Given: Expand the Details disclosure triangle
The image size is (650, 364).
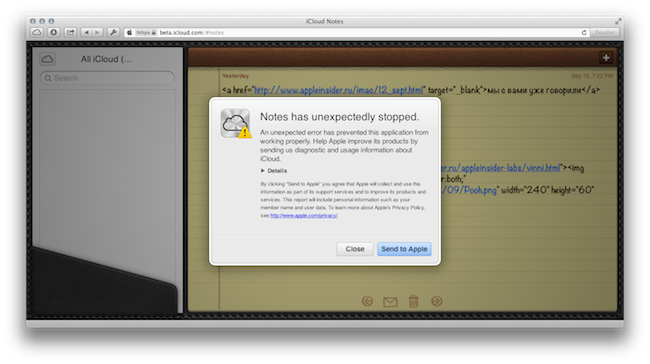Looking at the screenshot, I should tap(262, 170).
